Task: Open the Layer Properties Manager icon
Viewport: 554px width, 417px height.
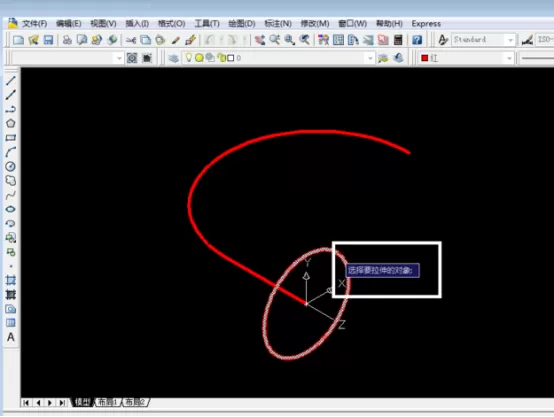Action: pyautogui.click(x=173, y=58)
